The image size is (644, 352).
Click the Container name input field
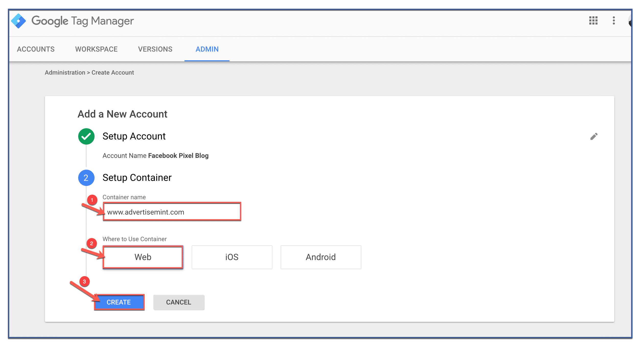pyautogui.click(x=172, y=212)
